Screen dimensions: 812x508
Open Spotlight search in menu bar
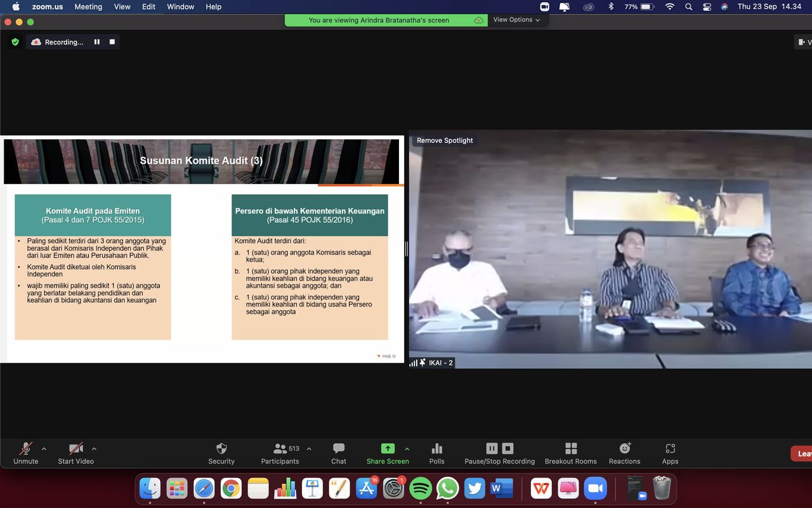[x=689, y=6]
